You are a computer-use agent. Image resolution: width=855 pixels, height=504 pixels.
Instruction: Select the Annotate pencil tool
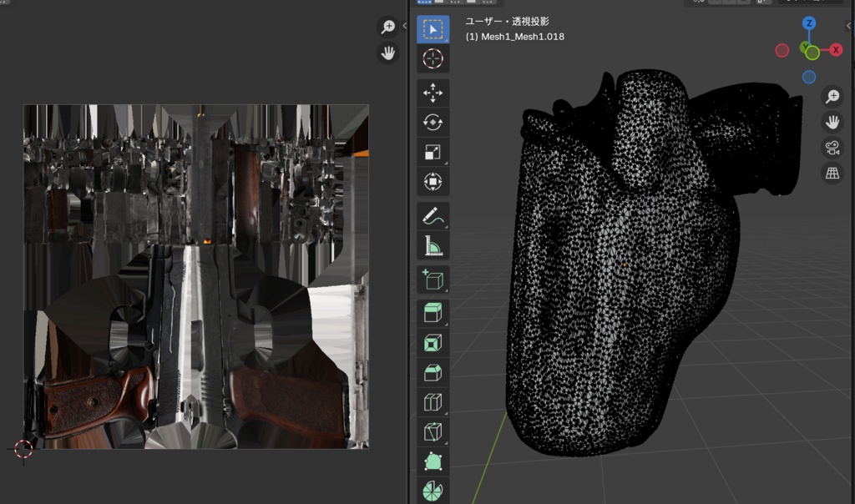coord(433,216)
